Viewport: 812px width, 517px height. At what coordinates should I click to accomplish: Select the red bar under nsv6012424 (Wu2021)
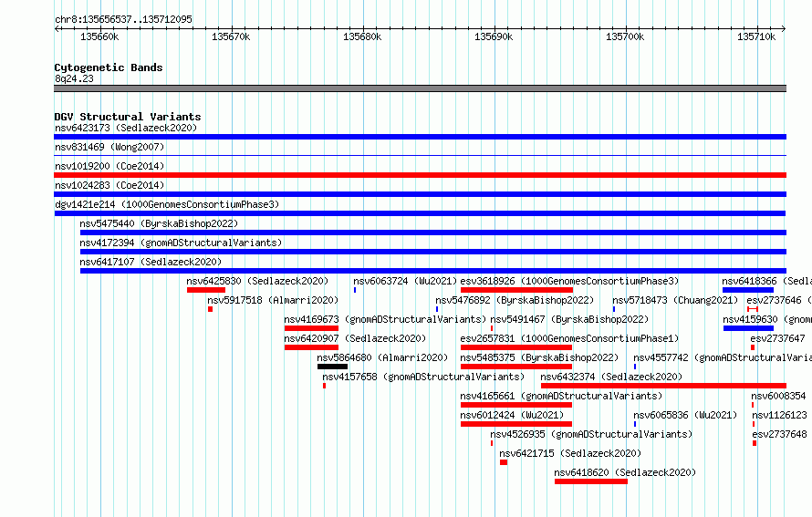pos(516,424)
